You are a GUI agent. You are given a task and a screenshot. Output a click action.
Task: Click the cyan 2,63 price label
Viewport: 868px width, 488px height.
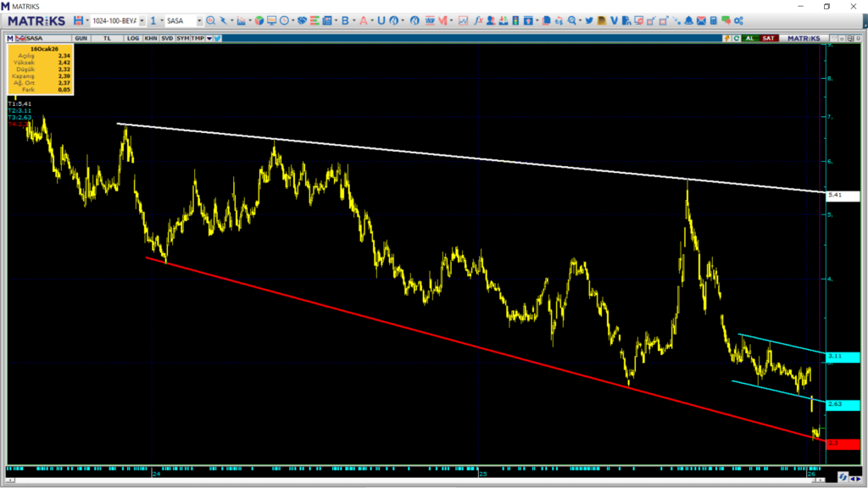[843, 405]
